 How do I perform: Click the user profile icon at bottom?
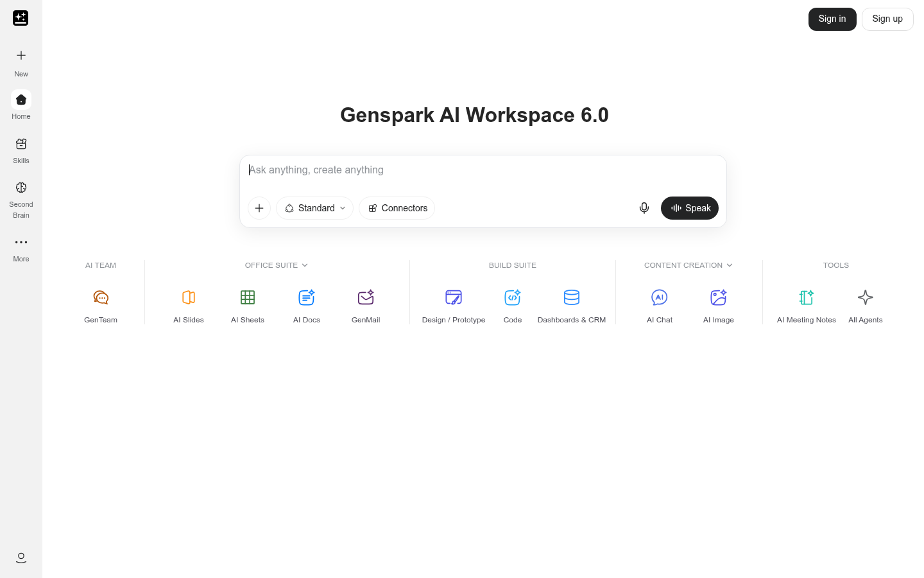tap(21, 557)
